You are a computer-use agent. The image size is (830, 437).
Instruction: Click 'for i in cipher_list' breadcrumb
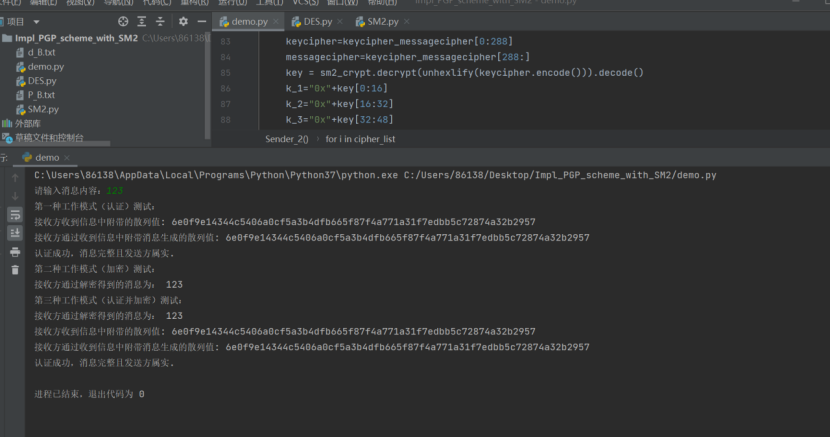360,139
